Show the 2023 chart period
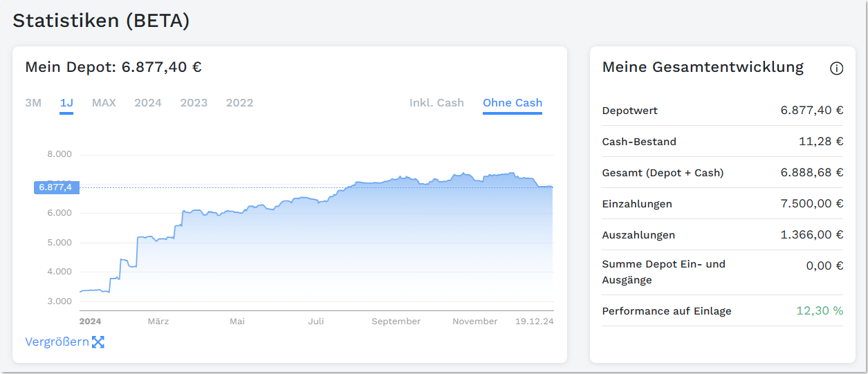 click(194, 103)
